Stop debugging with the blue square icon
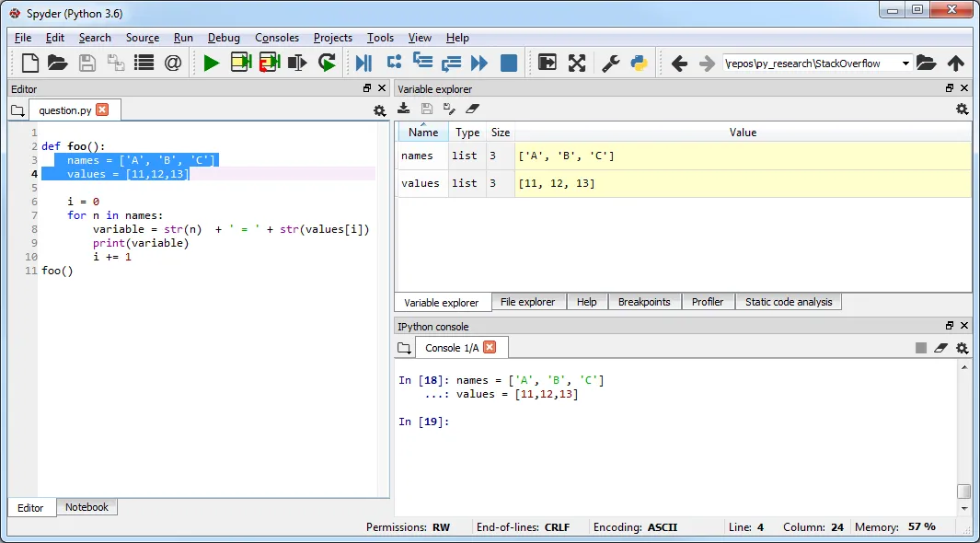Screen dimensions: 980x543 tap(508, 63)
